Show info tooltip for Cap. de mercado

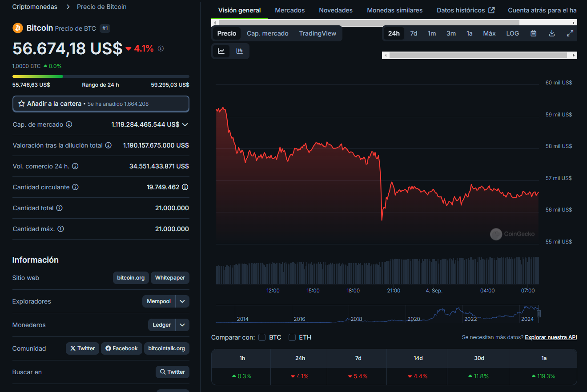pyautogui.click(x=69, y=124)
